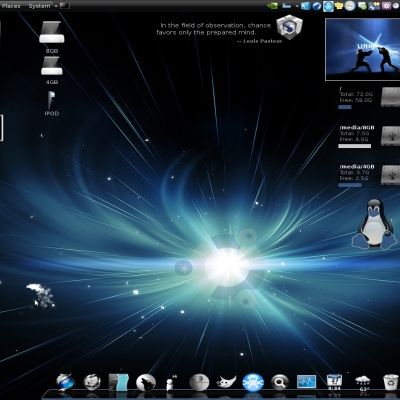Open the magnifying glass search dock icon
The height and width of the screenshot is (400, 400).
pyautogui.click(x=280, y=382)
